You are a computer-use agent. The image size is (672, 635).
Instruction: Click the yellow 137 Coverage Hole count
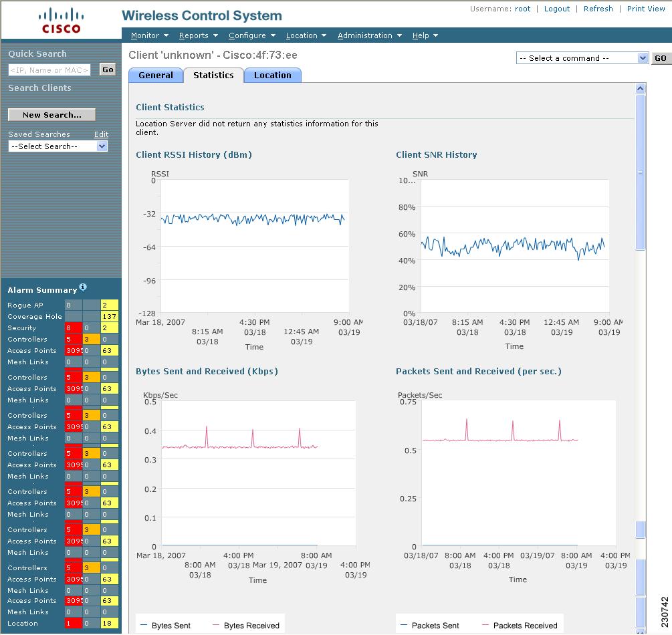click(109, 317)
